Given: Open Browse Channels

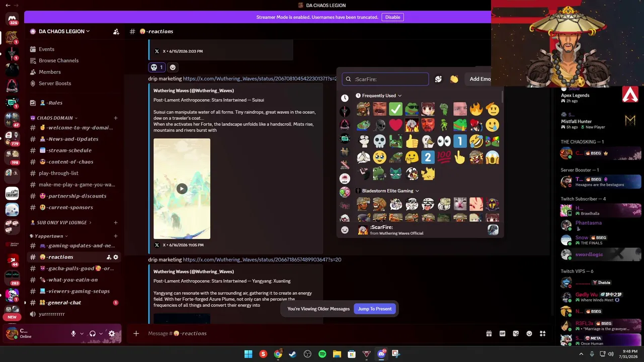Looking at the screenshot, I should (74, 61).
